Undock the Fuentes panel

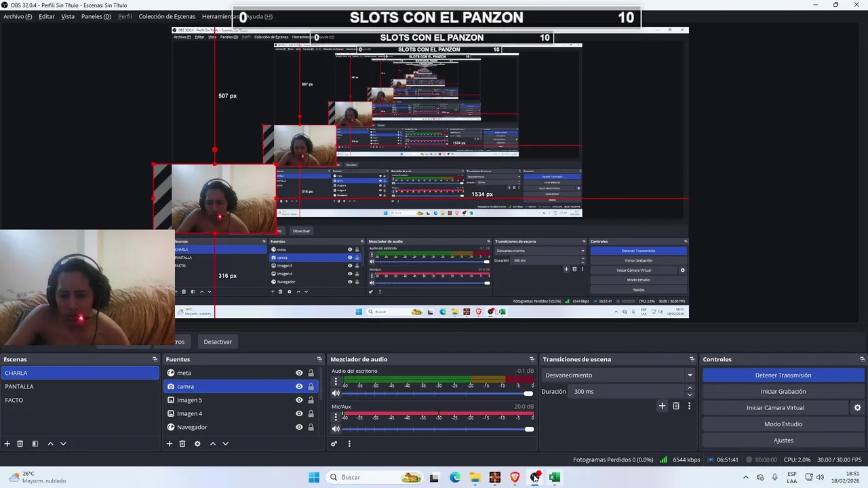click(x=319, y=359)
